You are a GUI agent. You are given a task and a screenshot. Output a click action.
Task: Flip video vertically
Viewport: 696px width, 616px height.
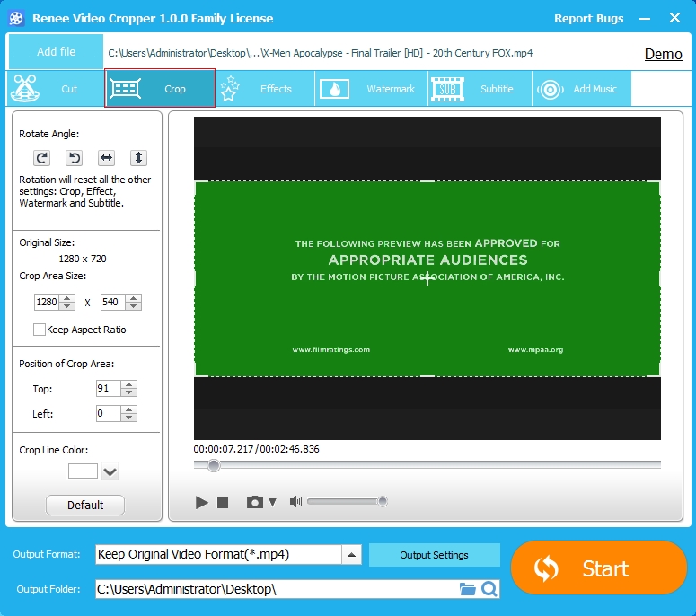138,158
